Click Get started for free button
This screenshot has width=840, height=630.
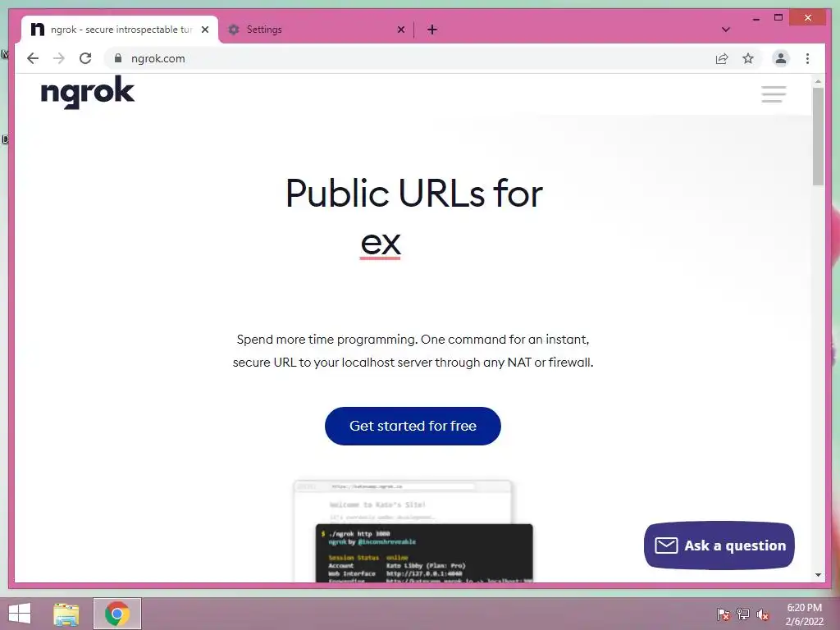coord(413,426)
